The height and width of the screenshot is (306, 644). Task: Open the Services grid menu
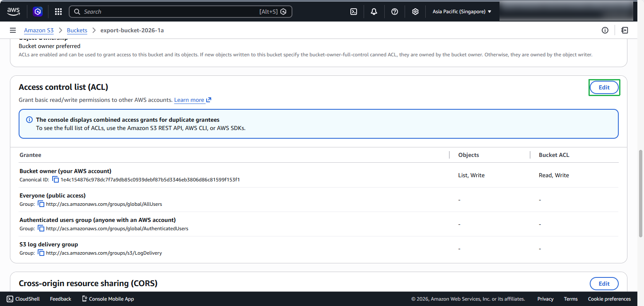pos(58,12)
